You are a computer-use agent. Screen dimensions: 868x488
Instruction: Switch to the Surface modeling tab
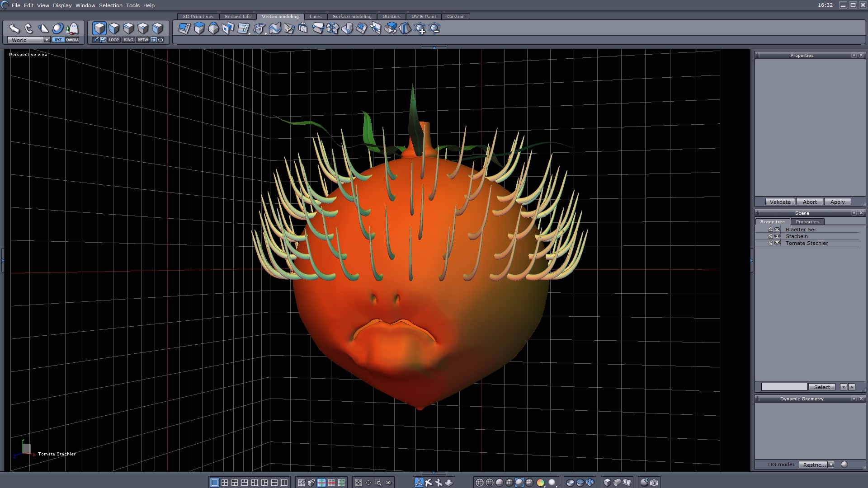(352, 16)
